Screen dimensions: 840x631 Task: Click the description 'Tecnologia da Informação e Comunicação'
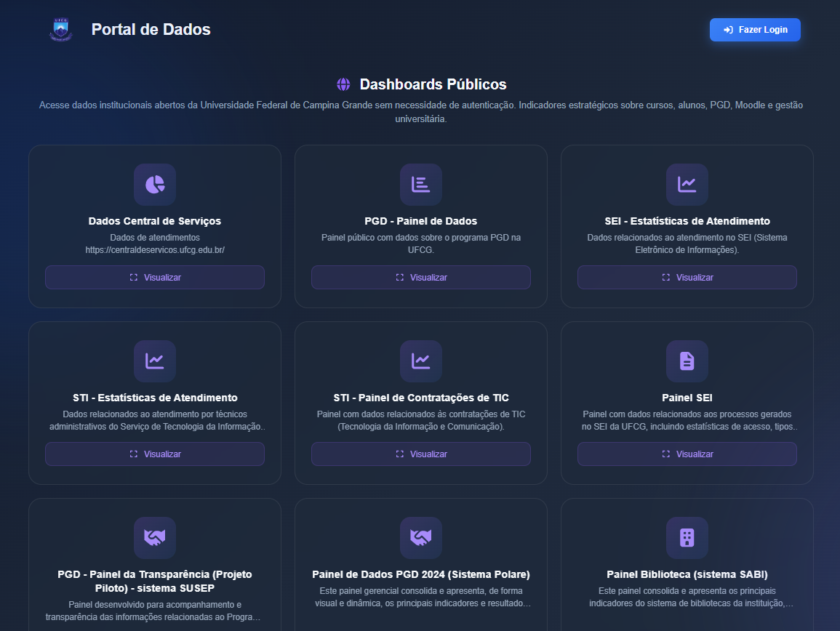(420, 420)
